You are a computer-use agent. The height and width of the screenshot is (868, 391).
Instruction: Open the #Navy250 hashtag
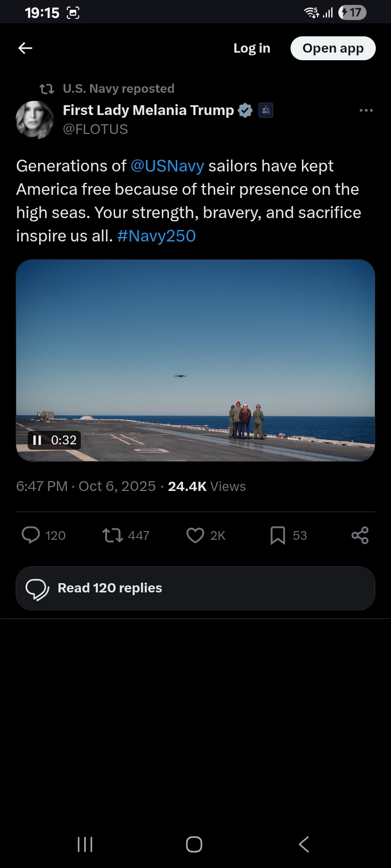[x=156, y=236]
